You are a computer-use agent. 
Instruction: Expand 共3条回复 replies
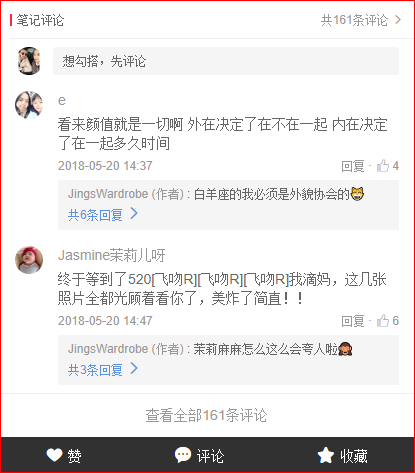pos(103,370)
